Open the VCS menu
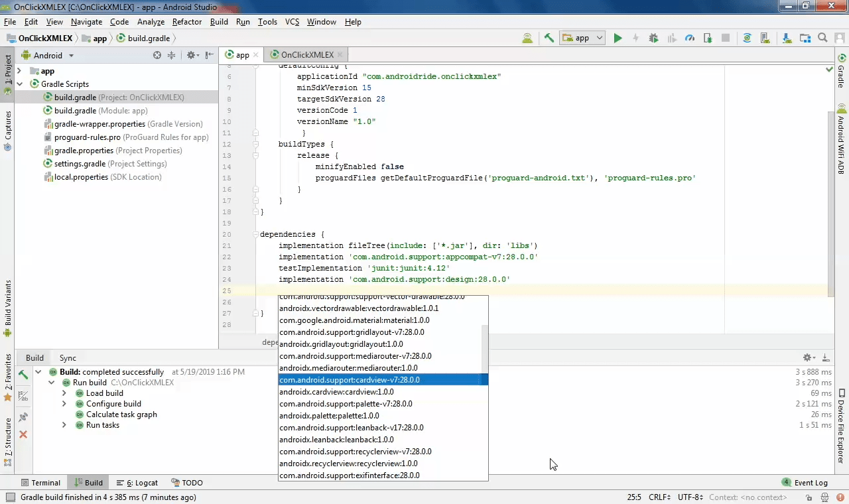This screenshot has width=849, height=504. coord(293,22)
